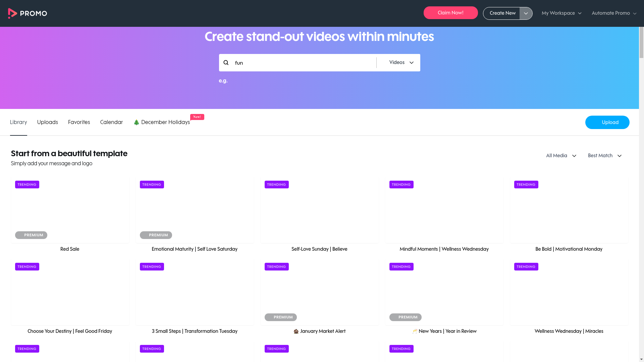Viewport: 644px width, 362px height.
Task: Open the All Media filter dropdown
Action: point(561,156)
